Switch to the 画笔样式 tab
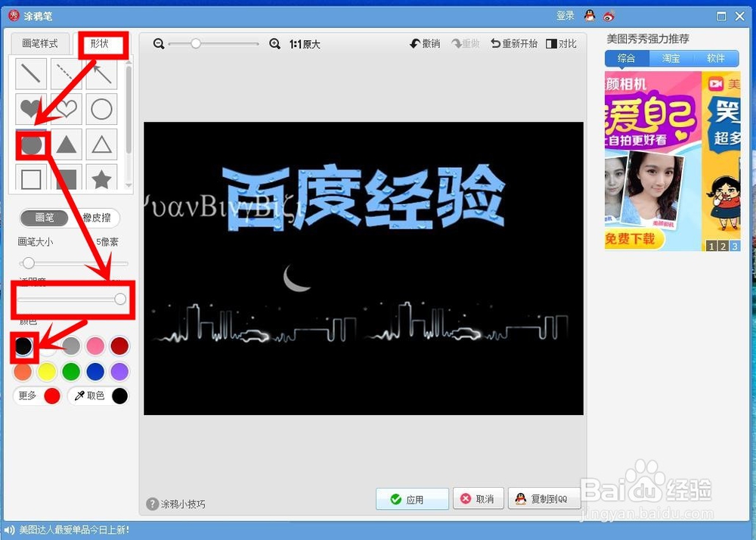This screenshot has height=540, width=756. (x=40, y=44)
